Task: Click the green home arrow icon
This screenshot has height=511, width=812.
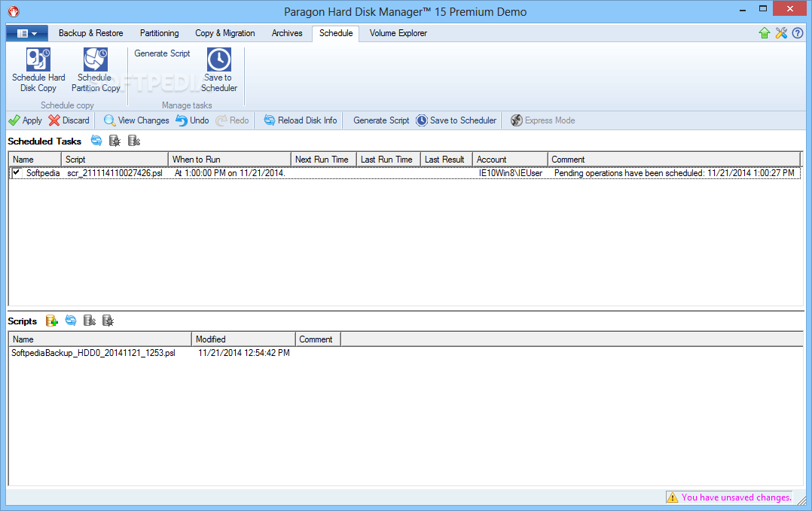Action: [765, 33]
